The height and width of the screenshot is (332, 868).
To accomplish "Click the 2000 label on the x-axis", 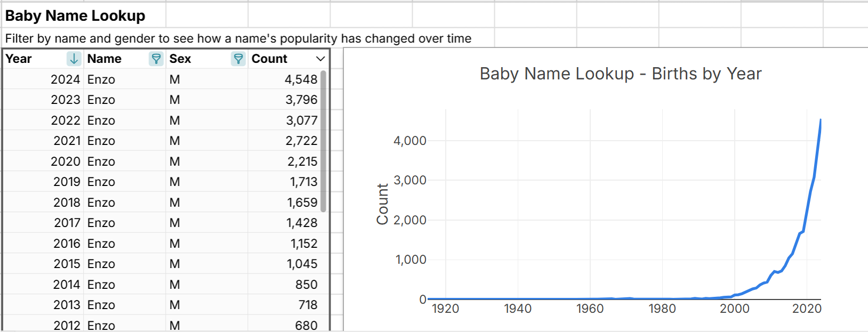I will (x=734, y=309).
